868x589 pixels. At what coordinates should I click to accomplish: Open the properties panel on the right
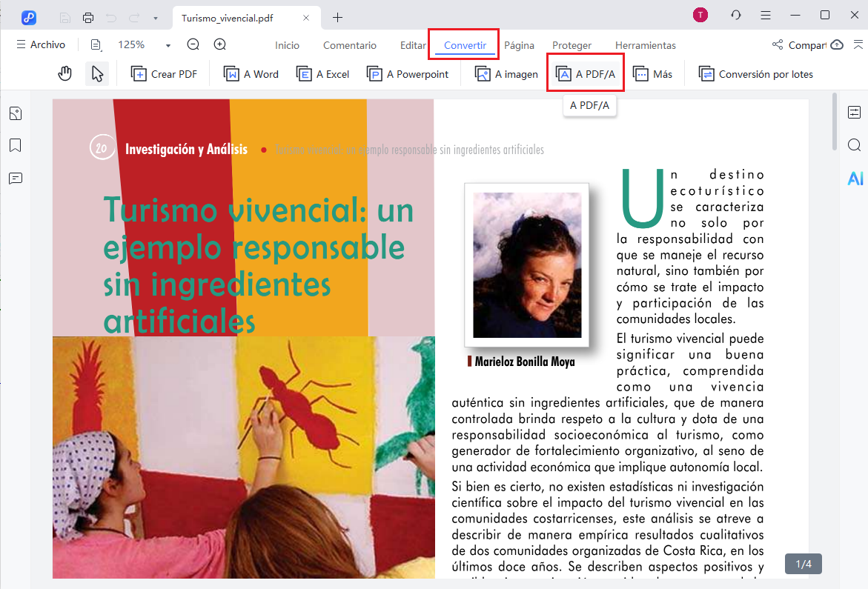pyautogui.click(x=854, y=113)
